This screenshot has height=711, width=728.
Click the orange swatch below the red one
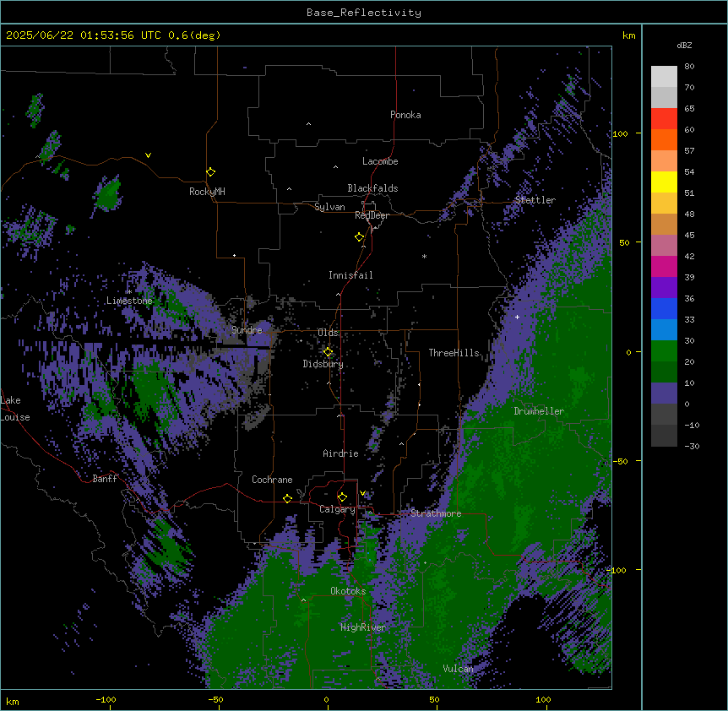(x=664, y=139)
